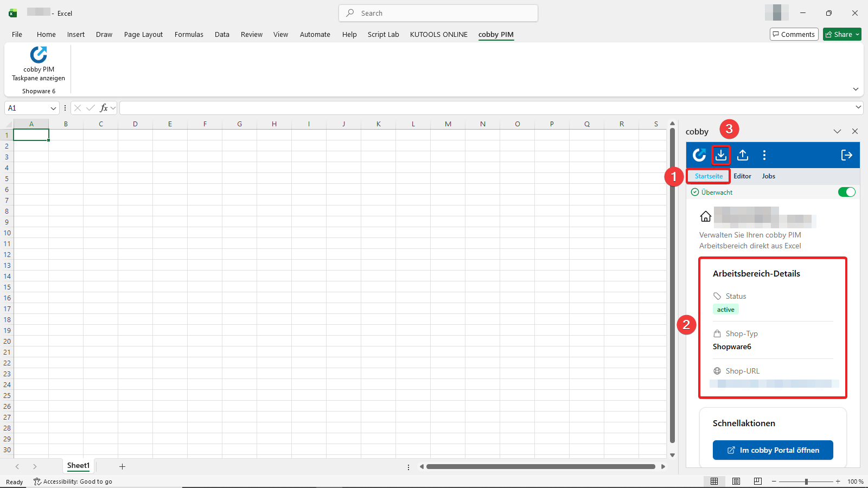Click the cobby logo icon in taskpane

pyautogui.click(x=699, y=155)
